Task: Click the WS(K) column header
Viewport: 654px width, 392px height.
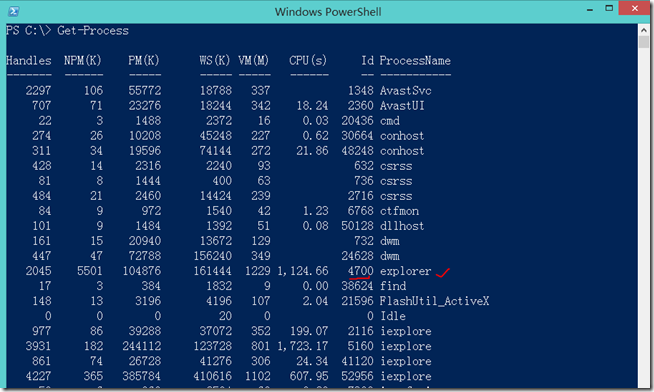Action: [215, 61]
